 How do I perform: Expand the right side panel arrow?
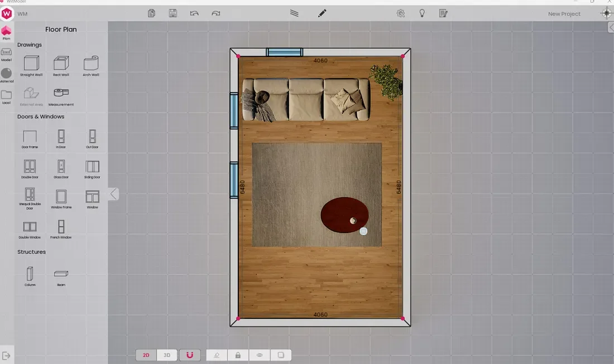(x=611, y=27)
